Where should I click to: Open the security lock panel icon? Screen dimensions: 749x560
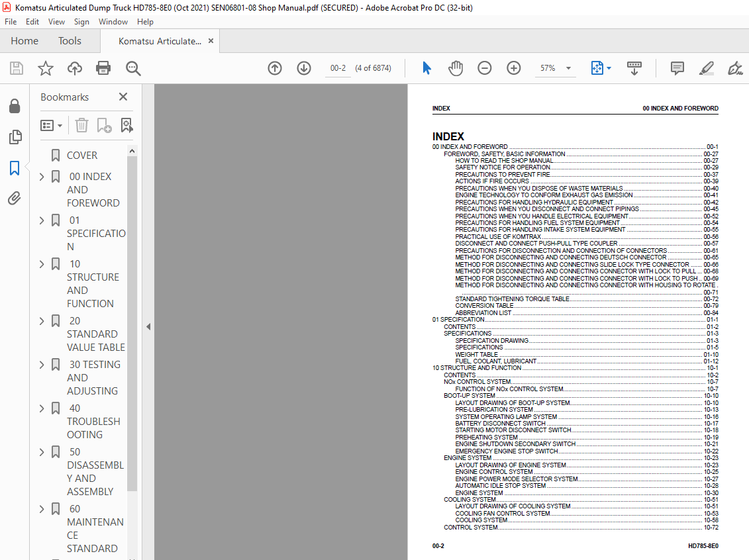pyautogui.click(x=15, y=106)
